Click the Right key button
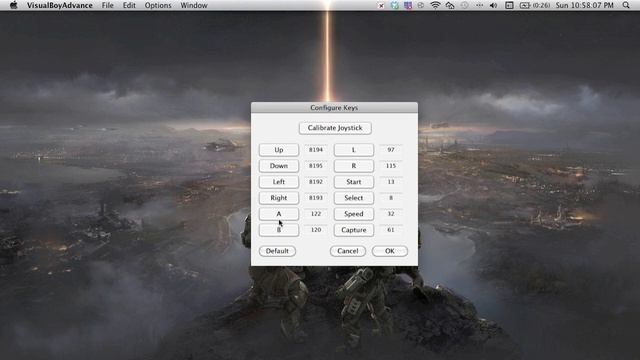 [x=279, y=198]
